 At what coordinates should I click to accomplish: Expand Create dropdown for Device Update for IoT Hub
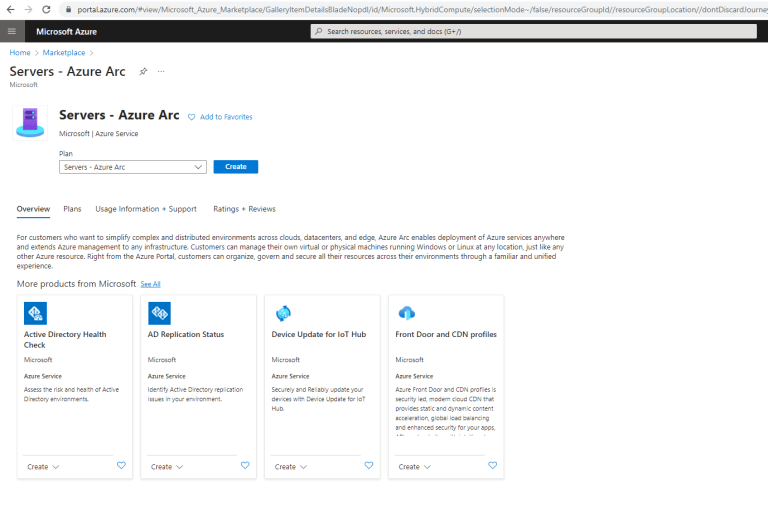click(291, 467)
